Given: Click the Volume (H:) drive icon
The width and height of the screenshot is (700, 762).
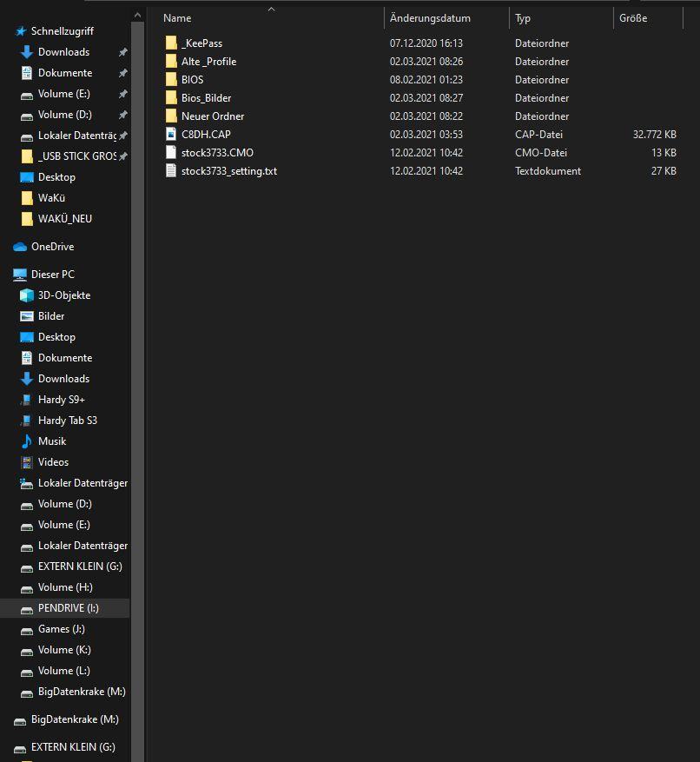Looking at the screenshot, I should coord(27,589).
